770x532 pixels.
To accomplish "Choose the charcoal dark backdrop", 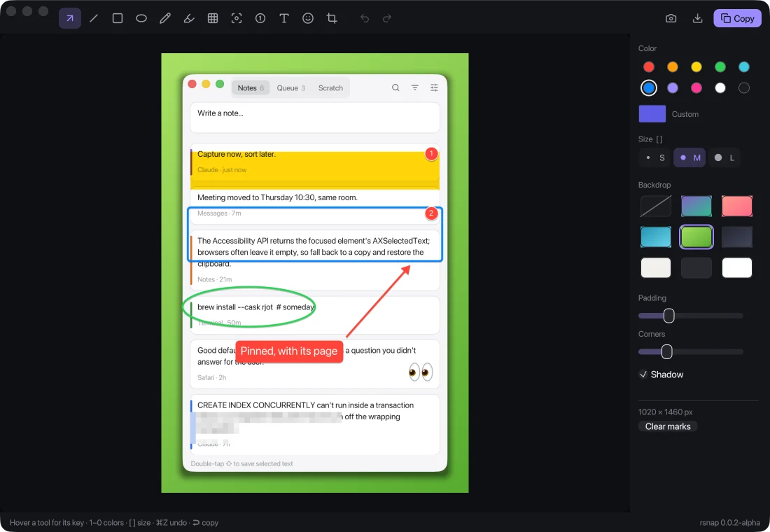I will (696, 267).
